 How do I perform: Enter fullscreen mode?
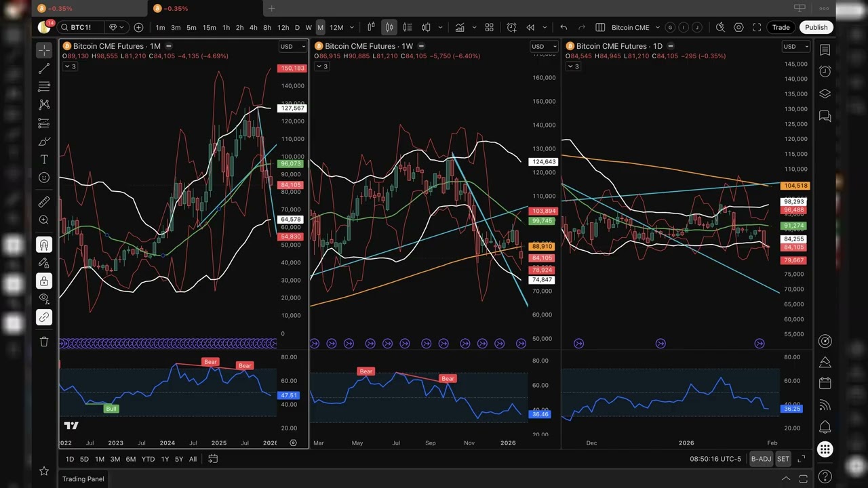point(757,27)
